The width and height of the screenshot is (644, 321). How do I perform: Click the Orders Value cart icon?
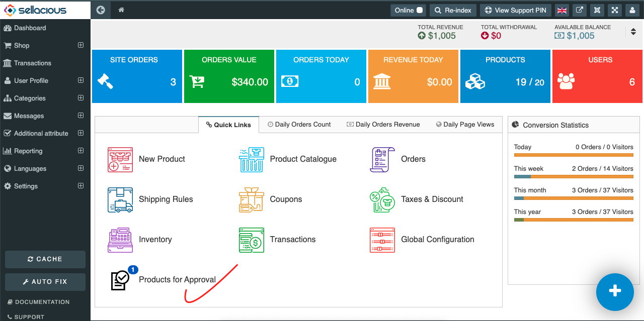tap(197, 81)
